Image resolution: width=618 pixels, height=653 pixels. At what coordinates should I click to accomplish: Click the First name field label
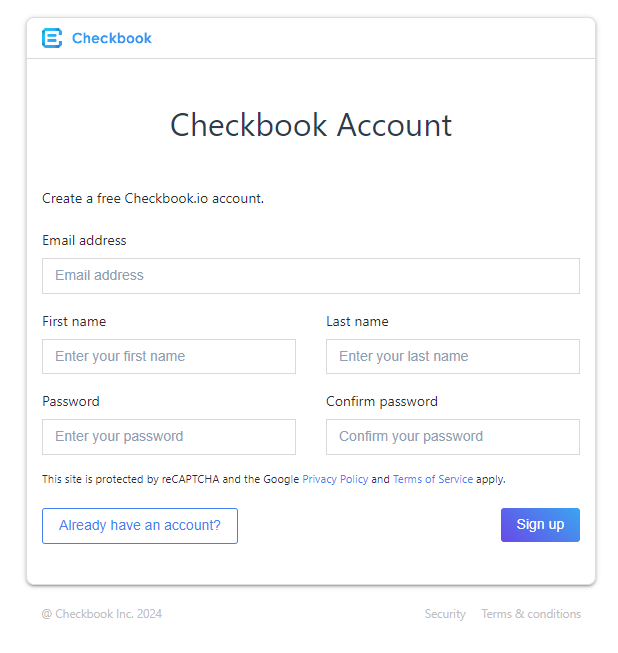coord(74,322)
